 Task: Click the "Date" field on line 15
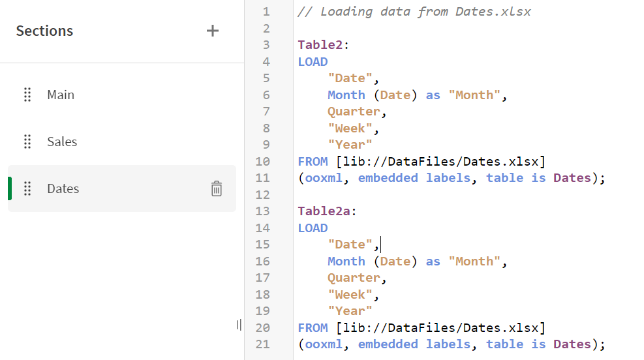tap(350, 245)
